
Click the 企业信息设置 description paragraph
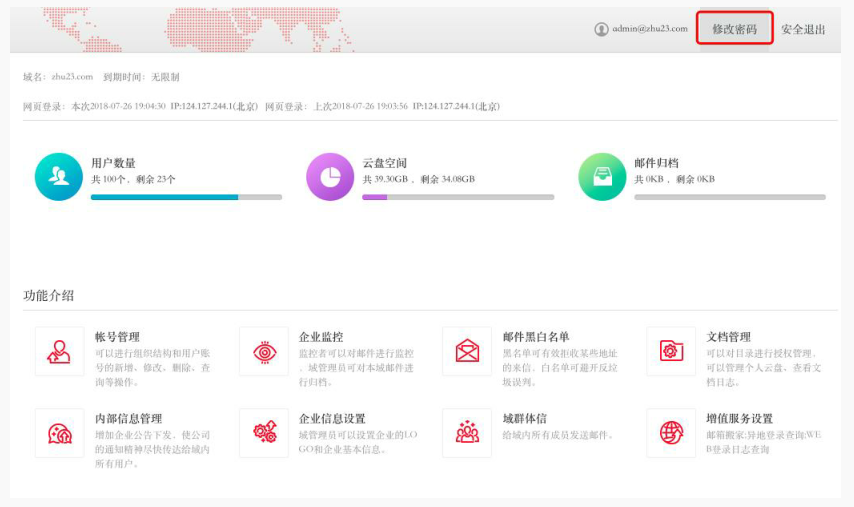358,442
